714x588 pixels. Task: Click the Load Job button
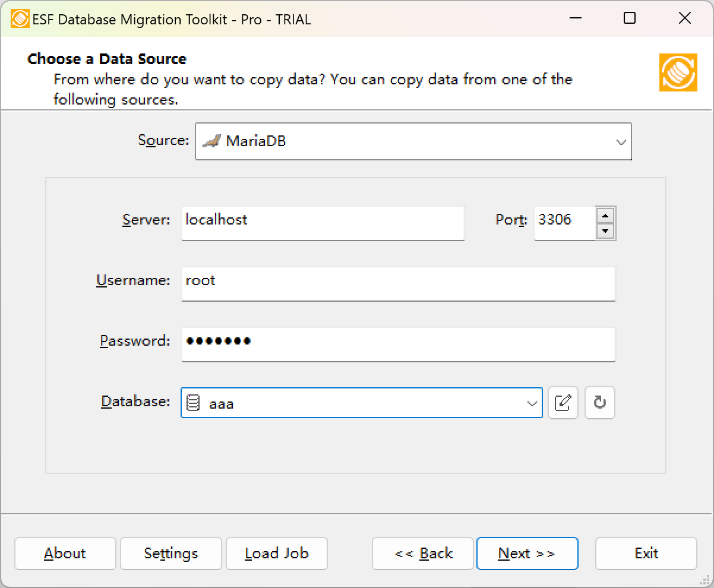[276, 554]
